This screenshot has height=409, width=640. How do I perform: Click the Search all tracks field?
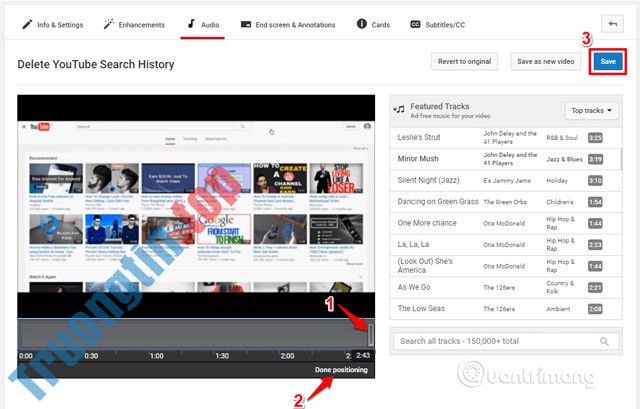tap(506, 341)
